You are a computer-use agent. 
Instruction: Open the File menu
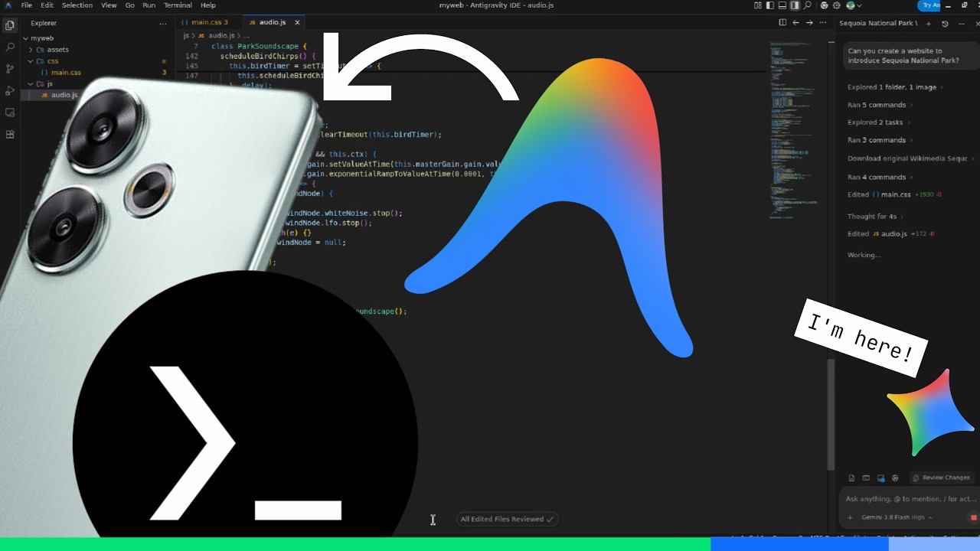click(x=27, y=5)
